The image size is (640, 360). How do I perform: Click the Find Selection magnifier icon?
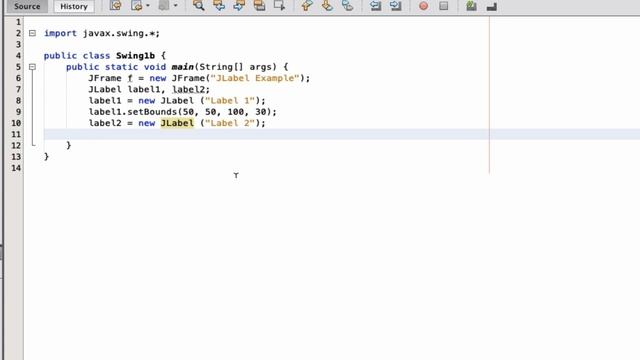click(199, 6)
